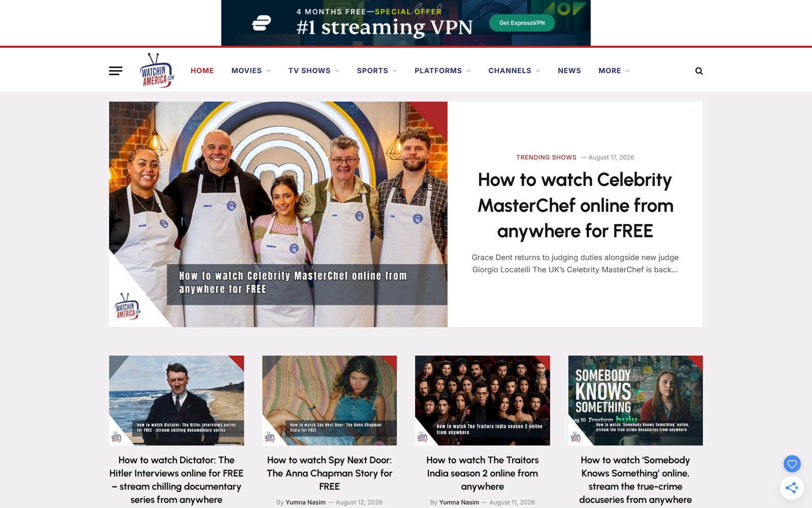
Task: Open the hamburger side menu
Action: coord(116,71)
